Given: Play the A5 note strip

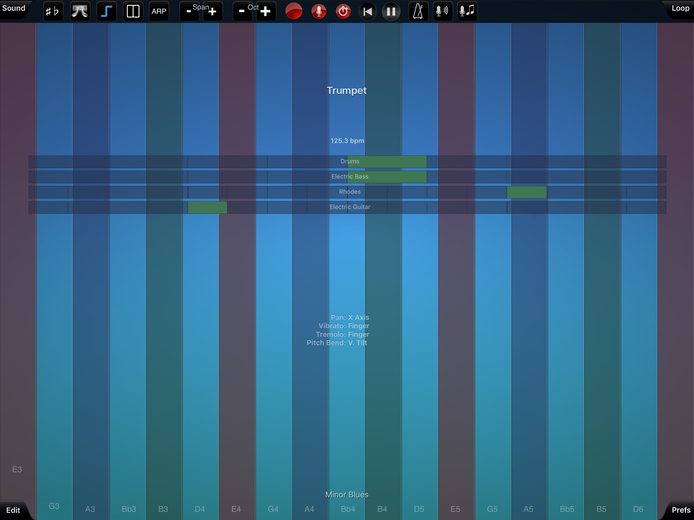Looking at the screenshot, I should [x=530, y=271].
